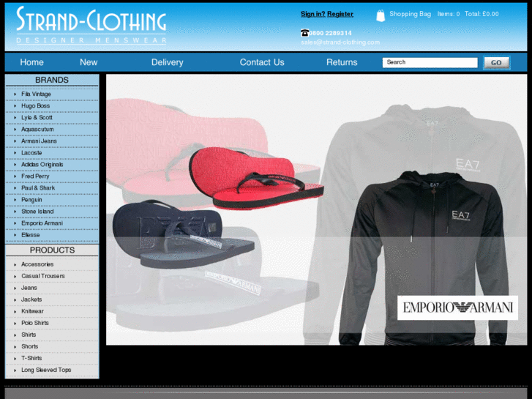Click the Sign in? link
Image resolution: width=532 pixels, height=399 pixels.
(312, 14)
